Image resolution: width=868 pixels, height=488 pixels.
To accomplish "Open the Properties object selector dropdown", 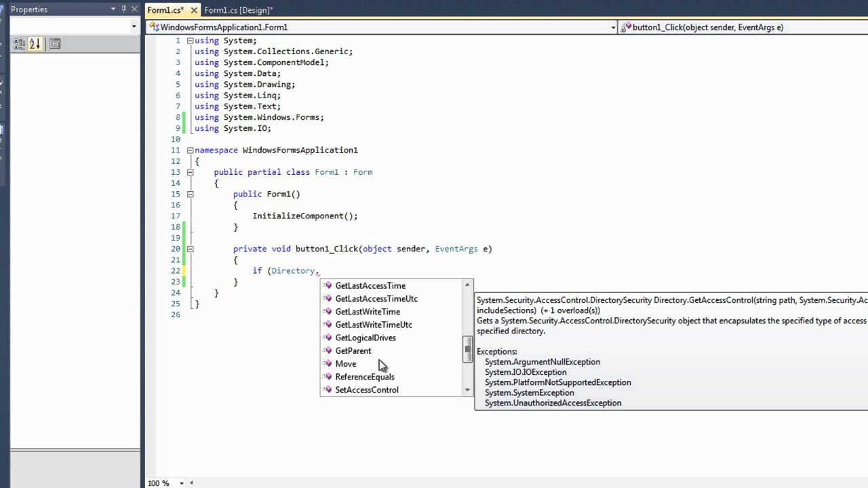I will coord(134,26).
